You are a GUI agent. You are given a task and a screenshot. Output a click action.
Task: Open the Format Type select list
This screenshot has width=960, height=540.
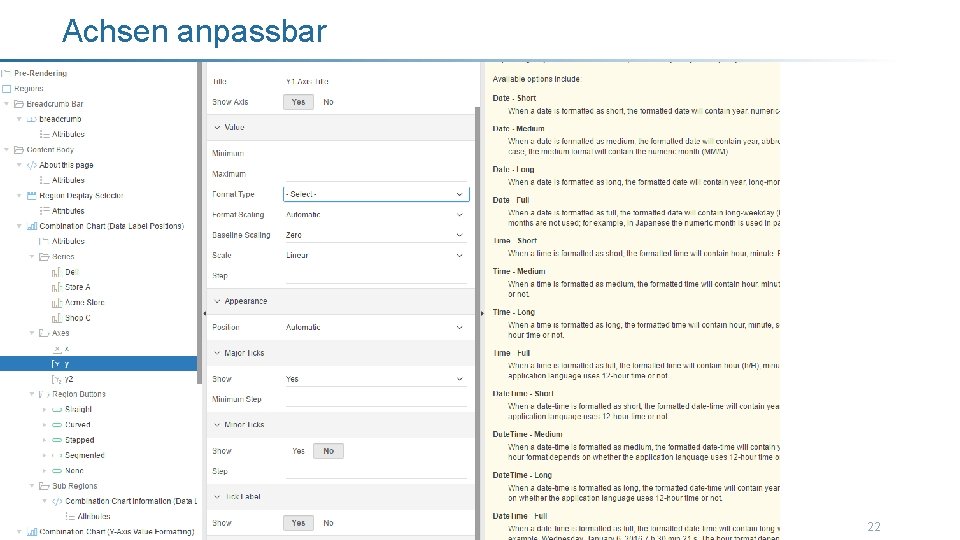[x=376, y=194]
